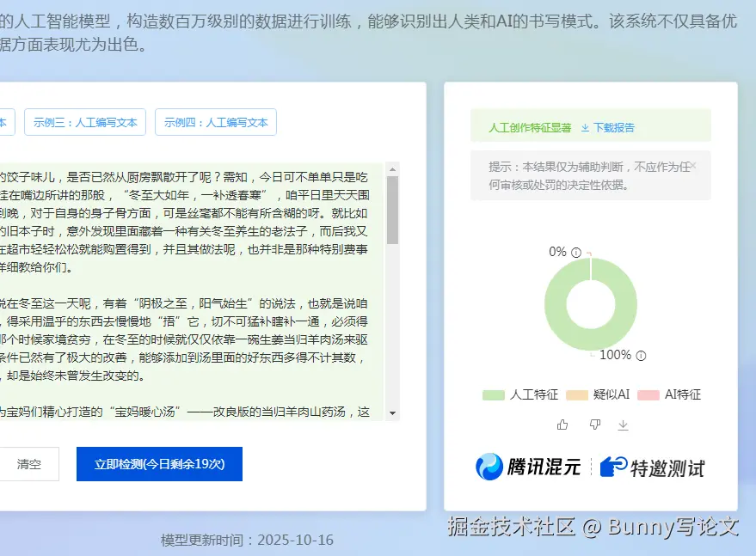Click the info icon next to 100%
Viewport: 756px width, 556px height.
click(641, 356)
